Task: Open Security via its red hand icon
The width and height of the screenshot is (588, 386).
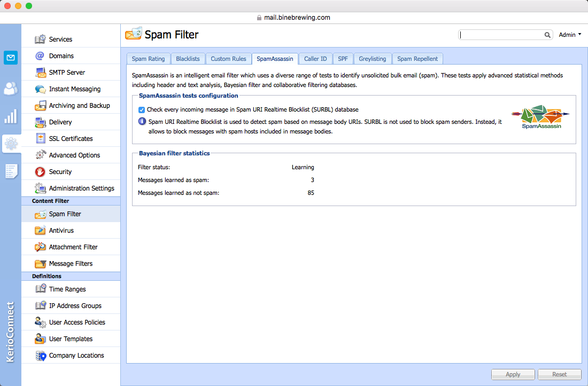Action: (40, 171)
